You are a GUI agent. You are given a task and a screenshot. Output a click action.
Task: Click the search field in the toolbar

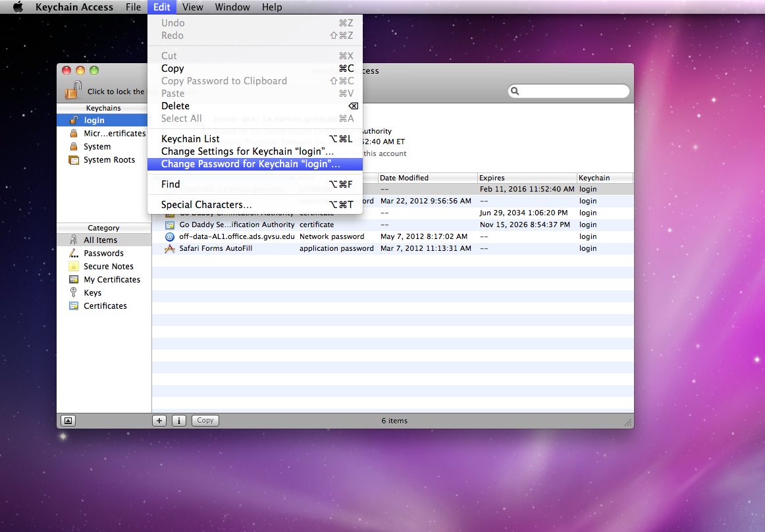pyautogui.click(x=569, y=91)
